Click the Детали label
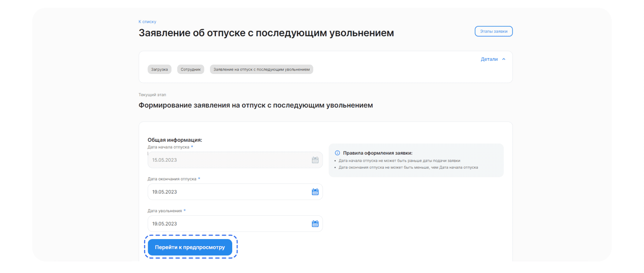The width and height of the screenshot is (644, 273). pyautogui.click(x=489, y=59)
